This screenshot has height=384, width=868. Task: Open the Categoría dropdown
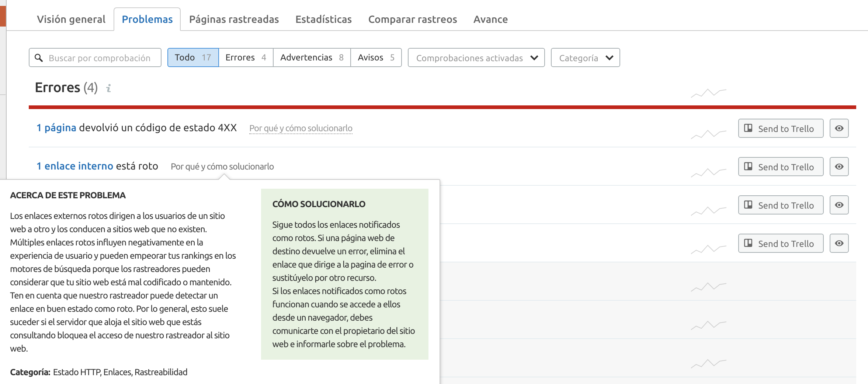(586, 57)
